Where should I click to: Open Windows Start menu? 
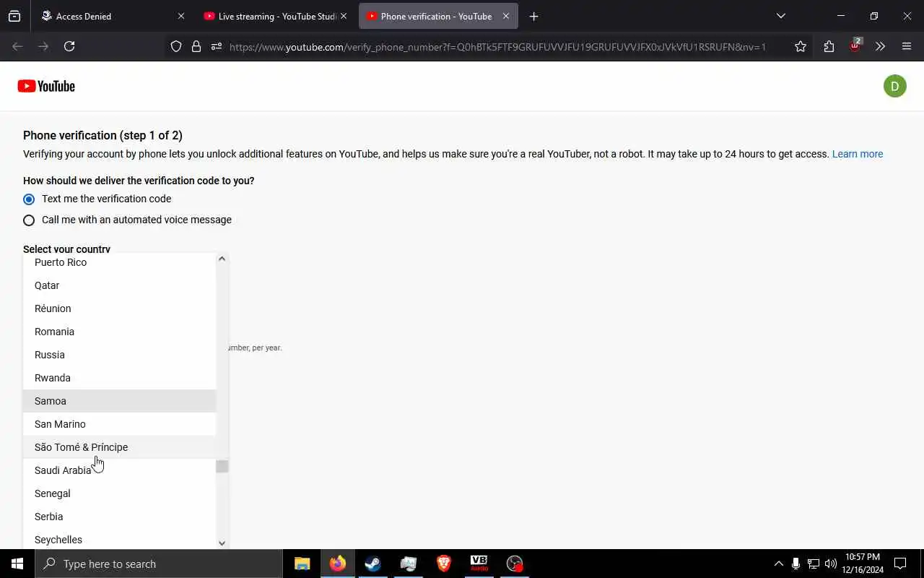pyautogui.click(x=17, y=564)
